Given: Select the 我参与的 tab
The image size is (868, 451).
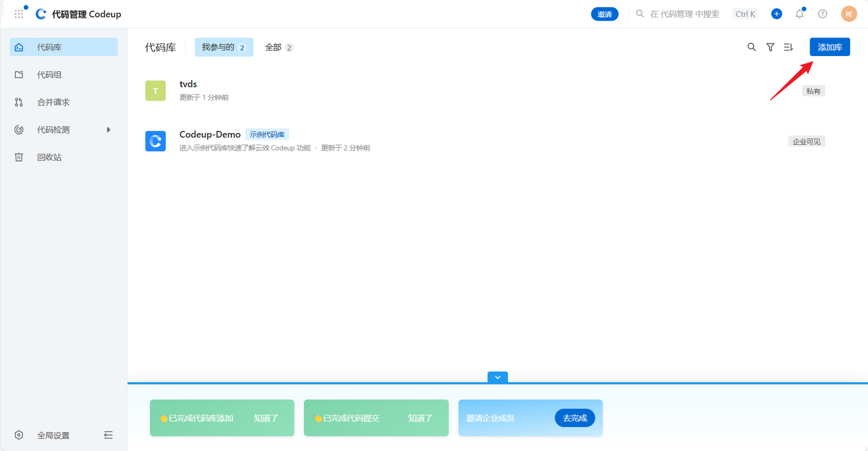Looking at the screenshot, I should point(224,47).
